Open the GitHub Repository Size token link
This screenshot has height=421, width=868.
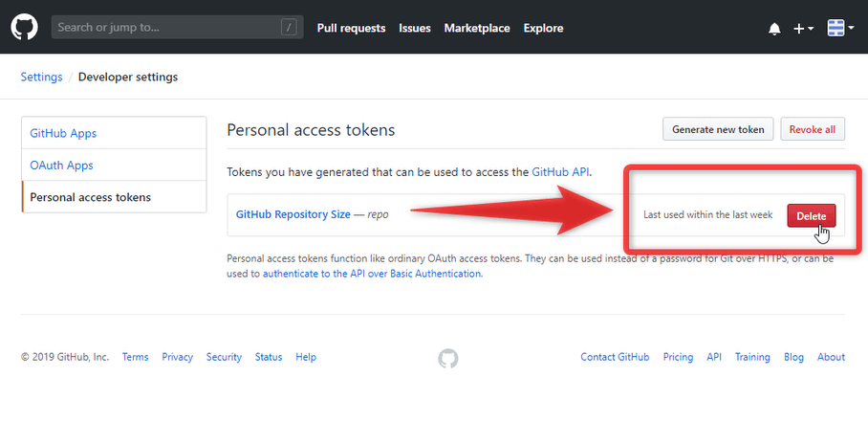(x=293, y=214)
